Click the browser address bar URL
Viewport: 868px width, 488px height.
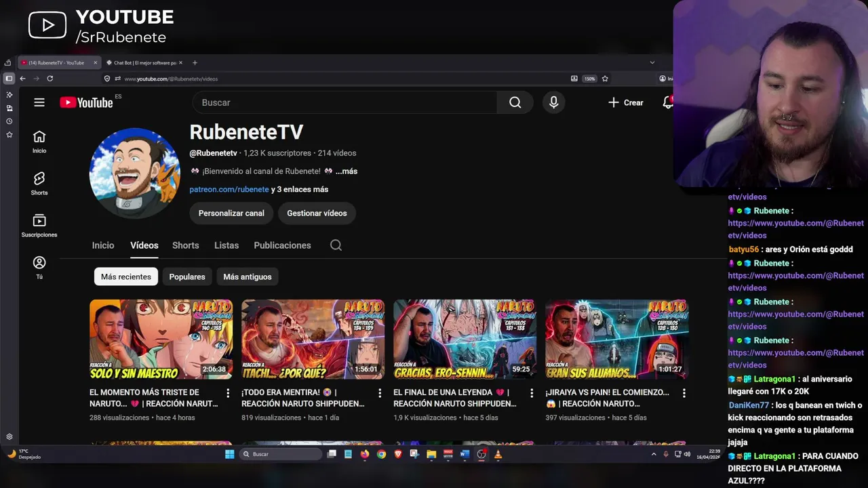click(171, 79)
